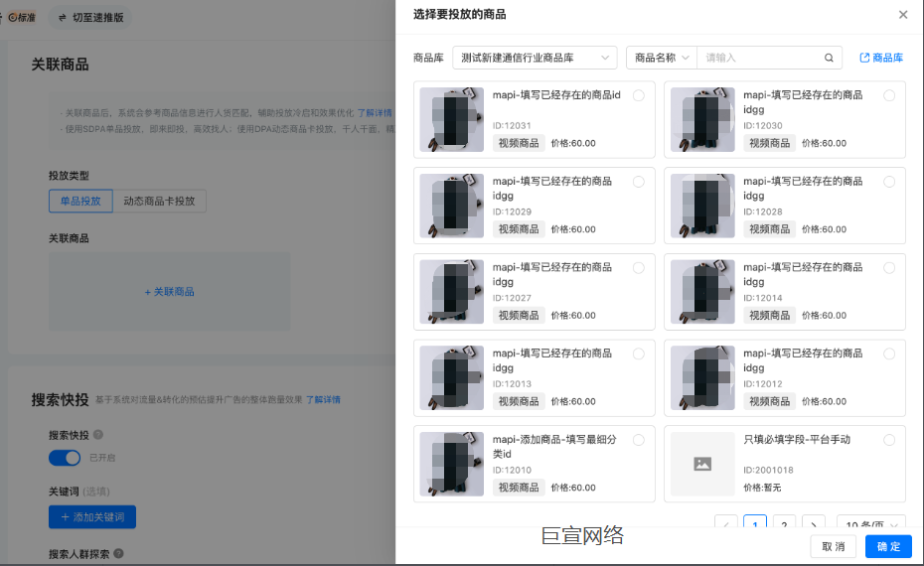Open the 测试新建通信行业商品库 library dropdown
This screenshot has height=566, width=924.
coord(535,58)
